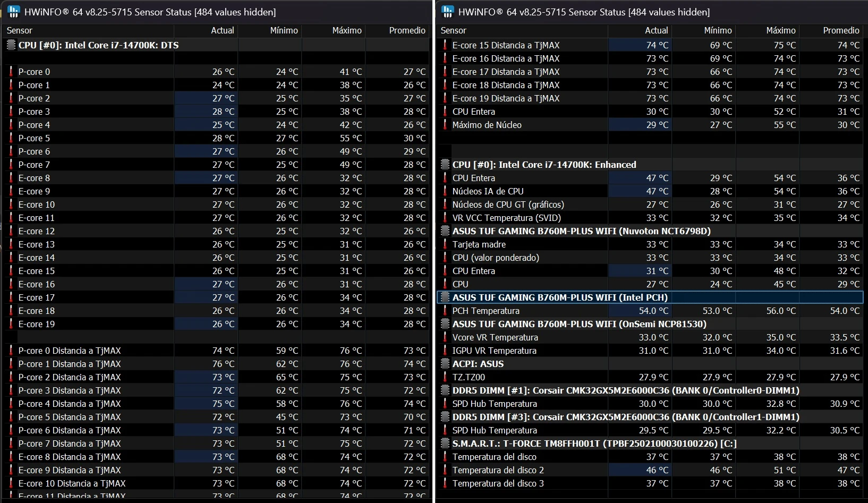868x503 pixels.
Task: Click Actual column header in left window
Action: pyautogui.click(x=206, y=31)
